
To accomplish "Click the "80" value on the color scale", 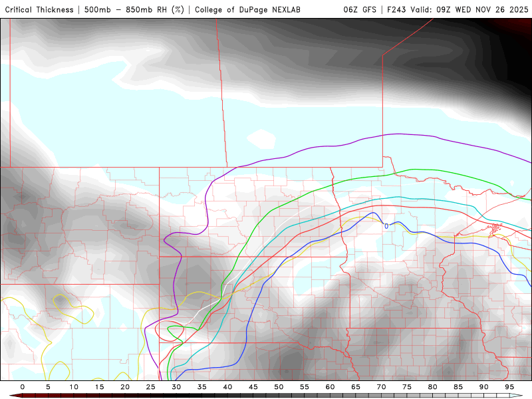I will click(x=433, y=387).
